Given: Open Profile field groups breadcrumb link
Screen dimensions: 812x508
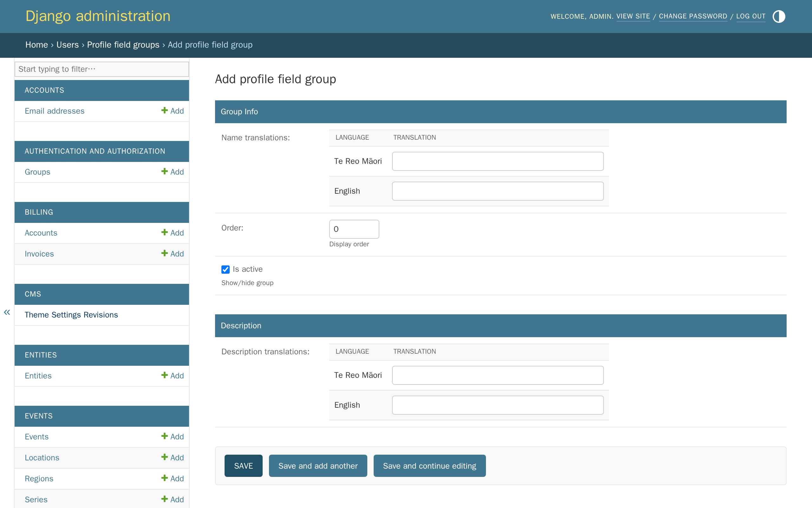Looking at the screenshot, I should [x=123, y=45].
